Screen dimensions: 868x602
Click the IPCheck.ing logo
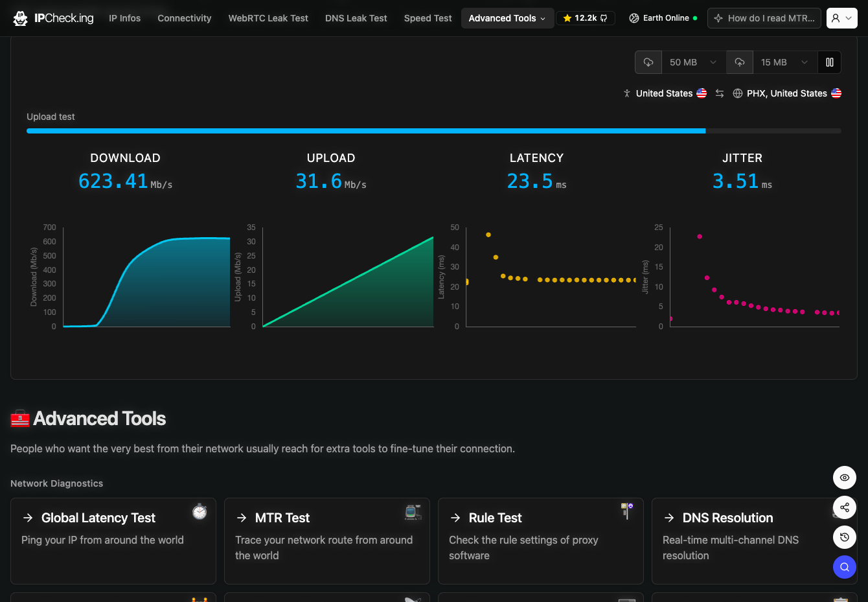[x=53, y=18]
